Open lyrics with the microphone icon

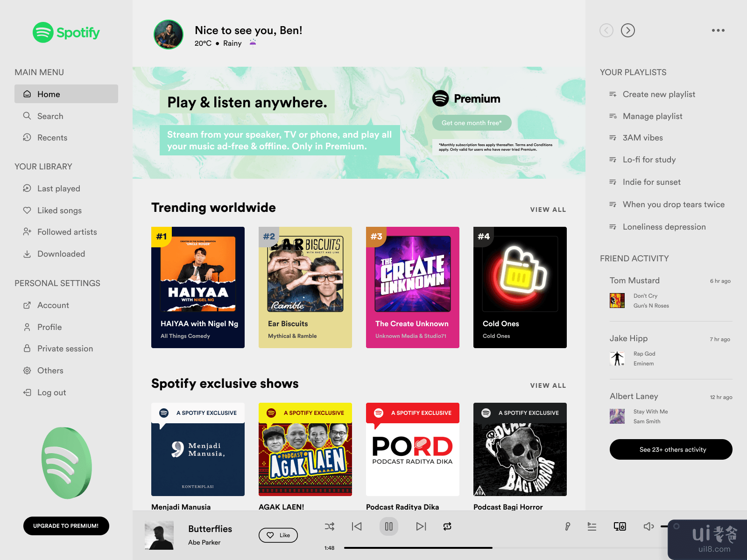tap(567, 526)
